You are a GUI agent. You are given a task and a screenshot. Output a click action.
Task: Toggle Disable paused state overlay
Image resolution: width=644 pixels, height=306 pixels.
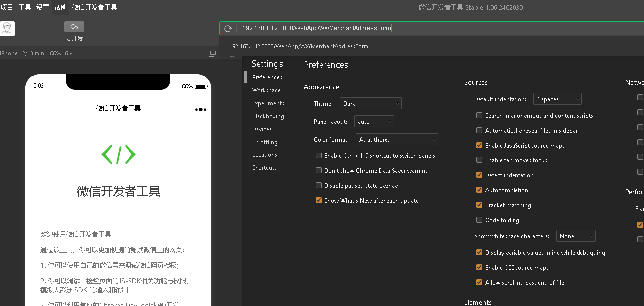319,185
